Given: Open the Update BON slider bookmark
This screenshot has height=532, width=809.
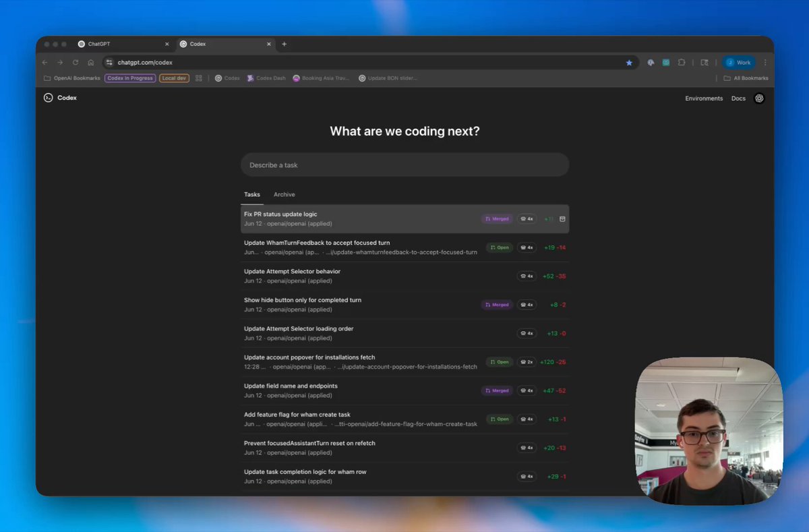Looking at the screenshot, I should point(388,78).
